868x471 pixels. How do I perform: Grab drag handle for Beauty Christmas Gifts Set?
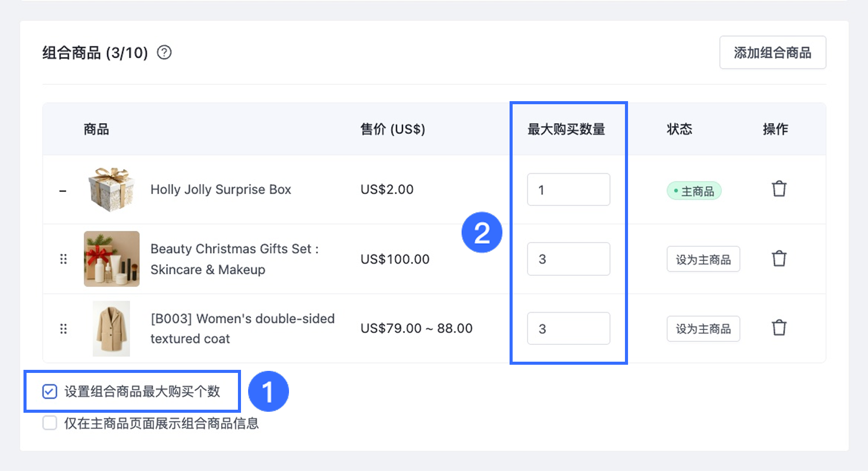(63, 259)
